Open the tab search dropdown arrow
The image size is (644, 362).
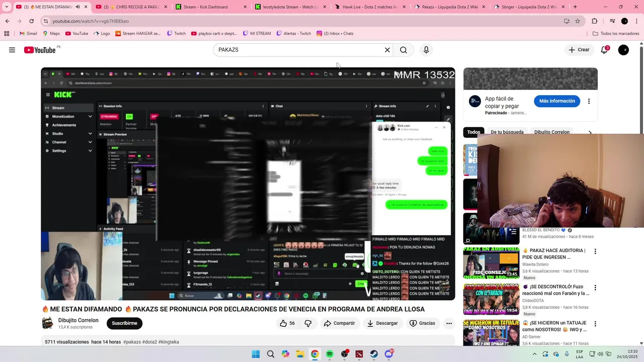7,7
